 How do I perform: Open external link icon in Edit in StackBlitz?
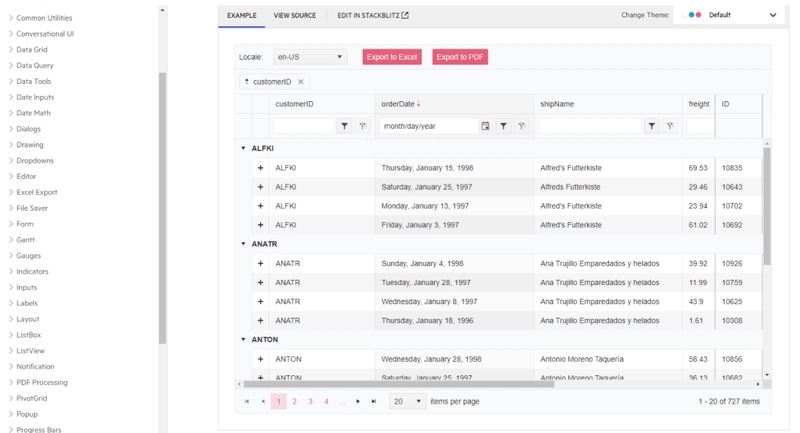pyautogui.click(x=405, y=15)
